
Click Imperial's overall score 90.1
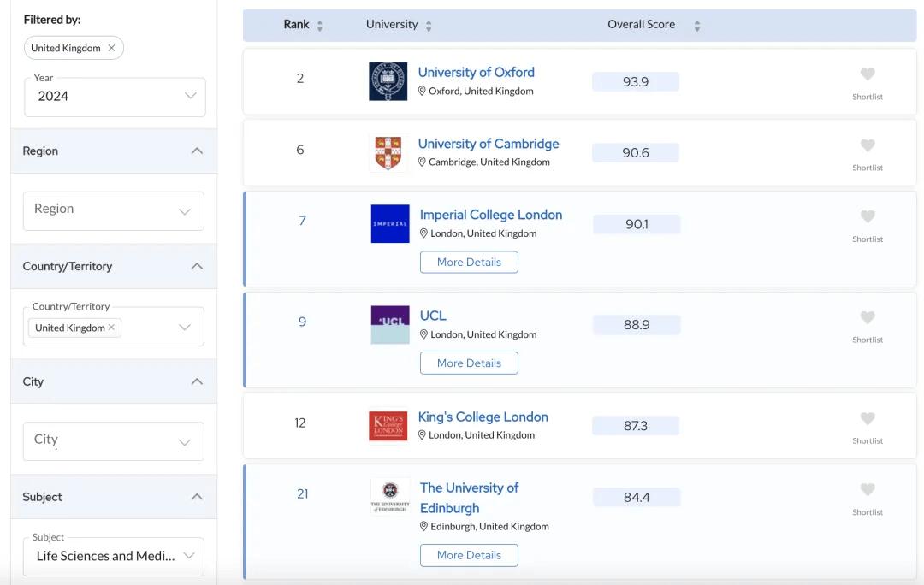(637, 224)
